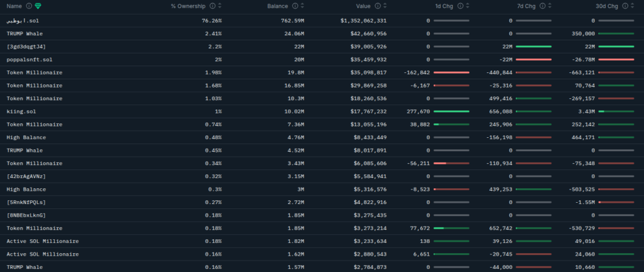This screenshot has height=272, width=644.
Task: Sort the Value column with its arrows
Action: pos(385,6)
